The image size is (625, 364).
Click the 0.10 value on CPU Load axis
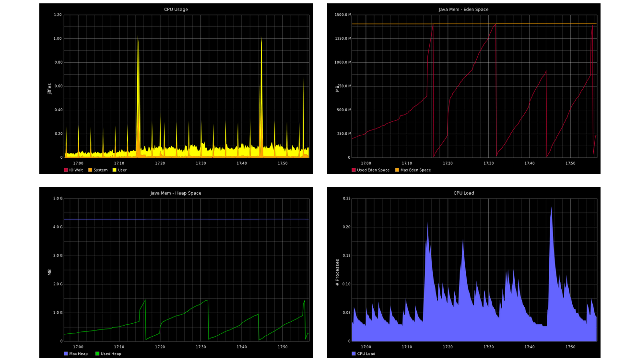[x=346, y=284]
